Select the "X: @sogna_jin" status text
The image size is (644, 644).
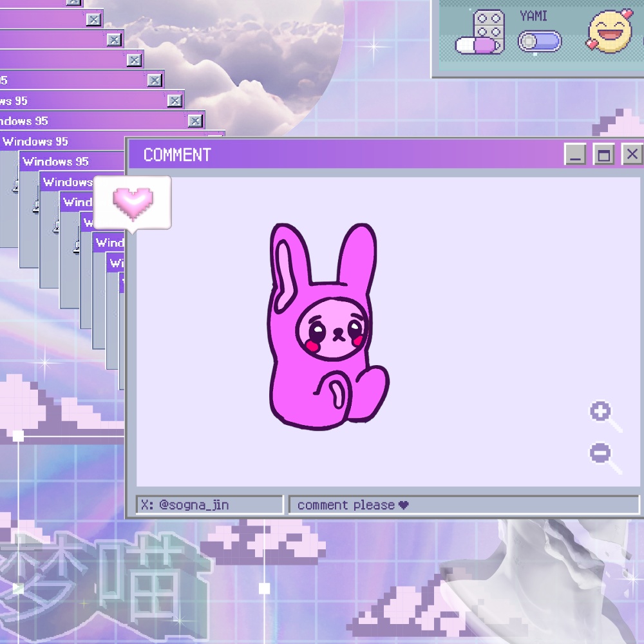pyautogui.click(x=185, y=505)
